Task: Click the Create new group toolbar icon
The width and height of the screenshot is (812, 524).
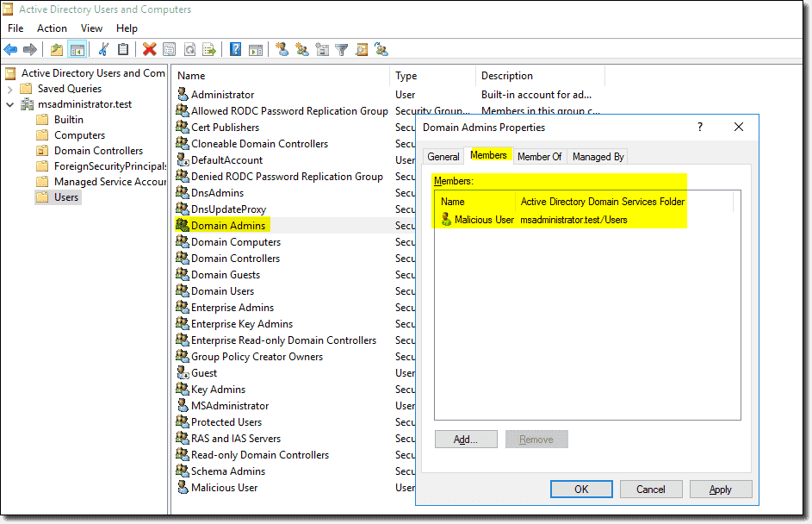Action: coord(301,50)
